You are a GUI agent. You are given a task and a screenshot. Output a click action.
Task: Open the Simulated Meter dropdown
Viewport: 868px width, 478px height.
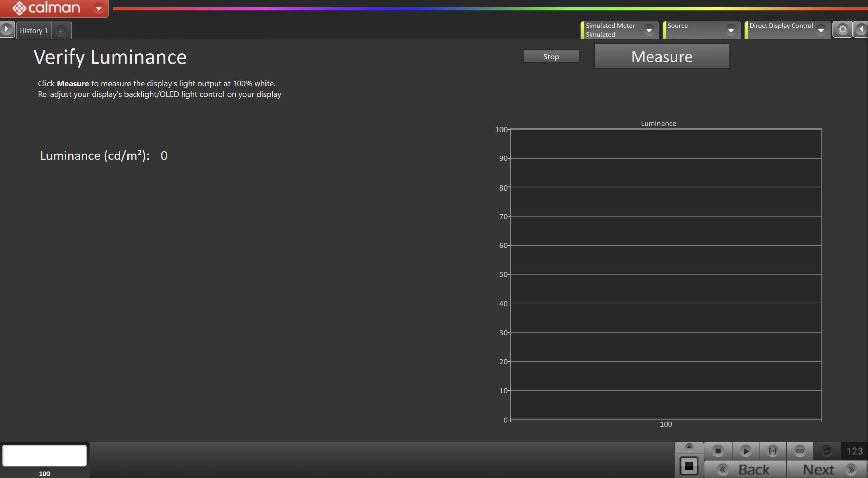tap(649, 30)
